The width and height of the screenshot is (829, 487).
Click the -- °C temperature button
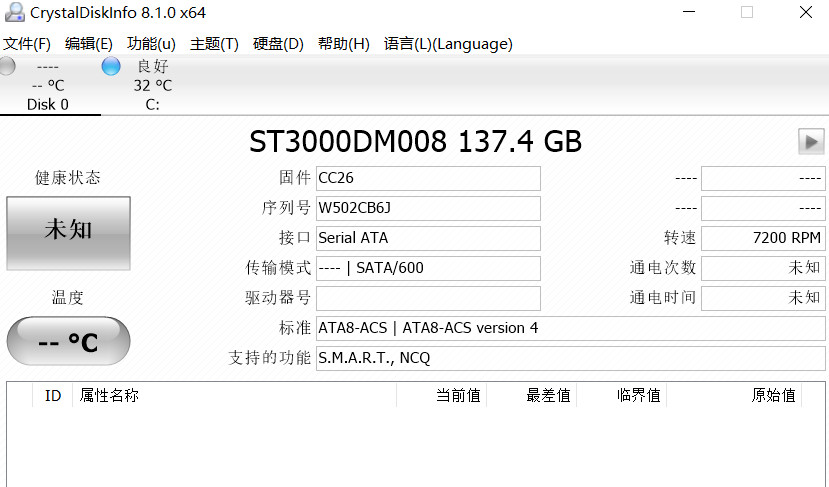tap(68, 341)
